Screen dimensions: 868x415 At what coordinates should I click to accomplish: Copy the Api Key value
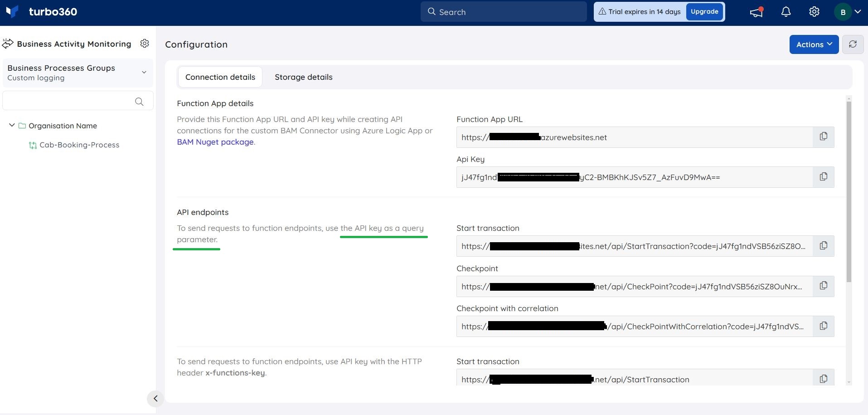click(823, 177)
